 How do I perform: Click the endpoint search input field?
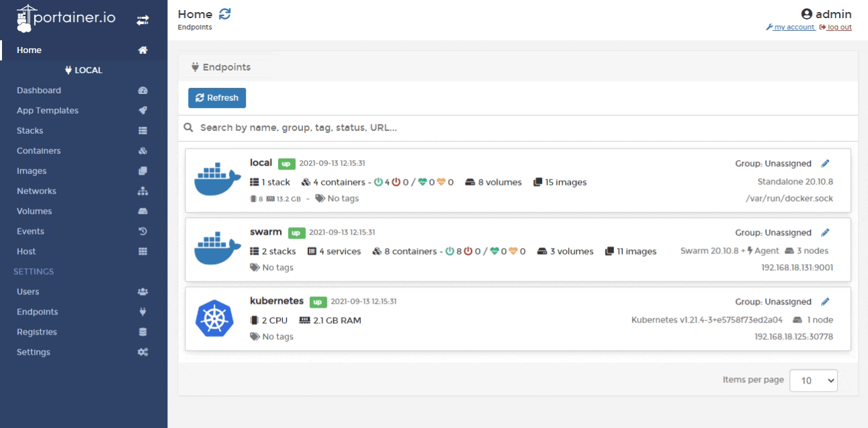pos(518,128)
